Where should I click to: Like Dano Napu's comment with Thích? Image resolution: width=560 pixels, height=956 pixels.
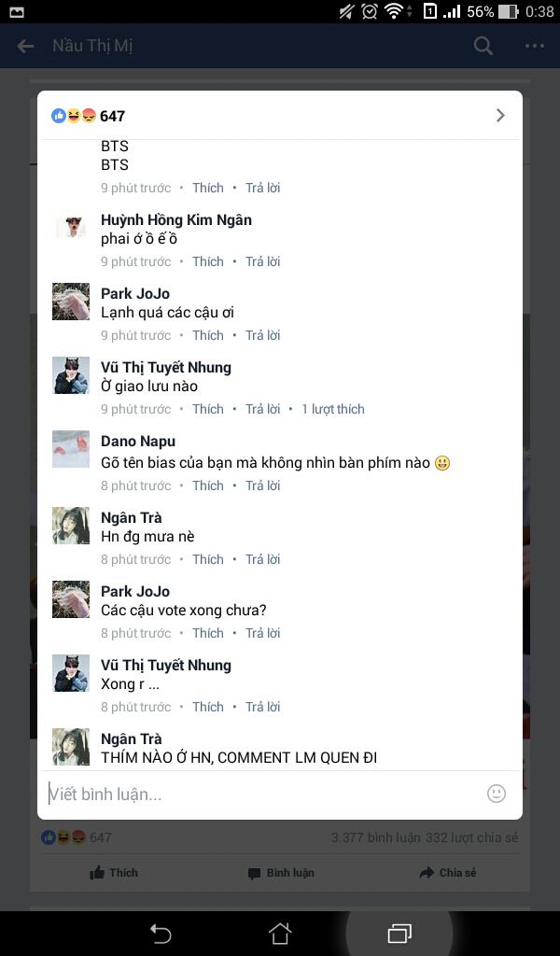pyautogui.click(x=208, y=485)
